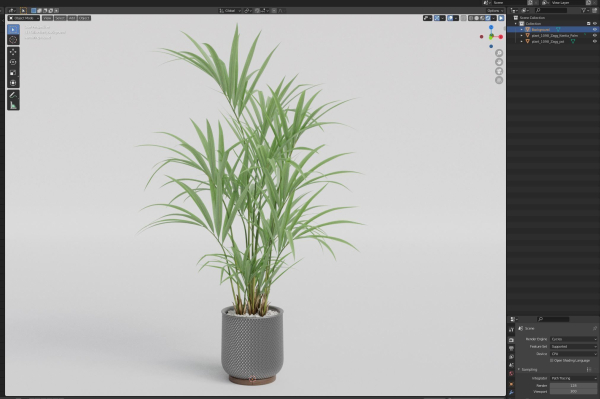Collapse the Sampling panel
This screenshot has width=600, height=399.
pyautogui.click(x=519, y=370)
